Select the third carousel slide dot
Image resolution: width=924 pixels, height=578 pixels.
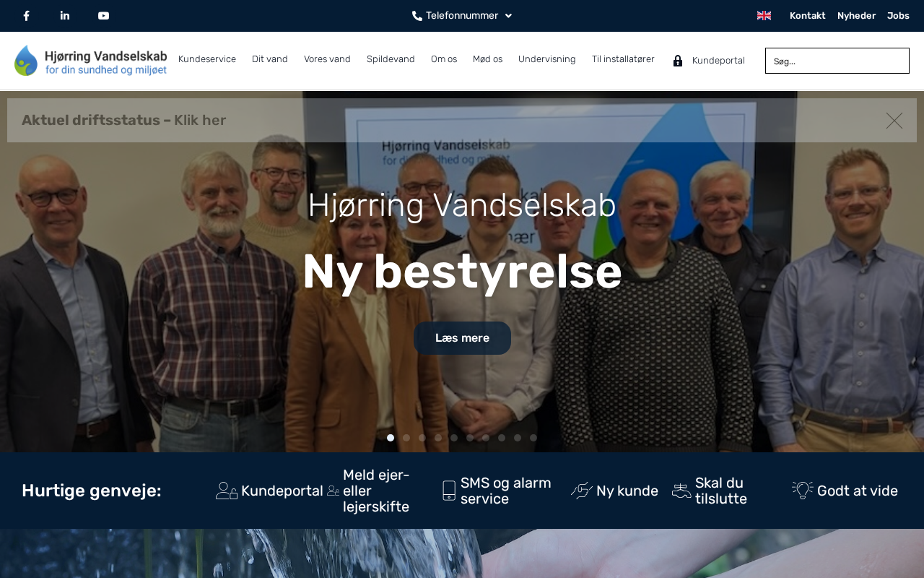click(x=422, y=438)
